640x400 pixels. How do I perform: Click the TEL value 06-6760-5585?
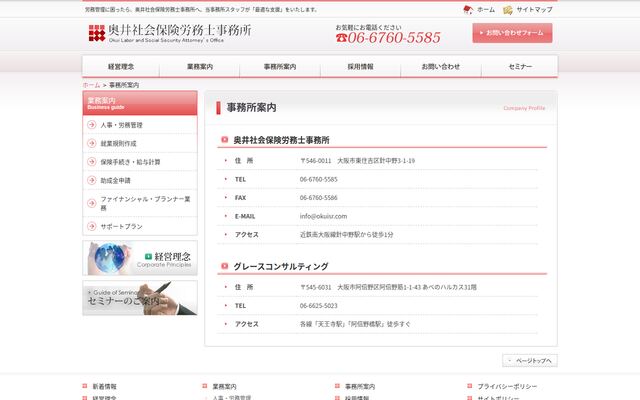pos(318,179)
